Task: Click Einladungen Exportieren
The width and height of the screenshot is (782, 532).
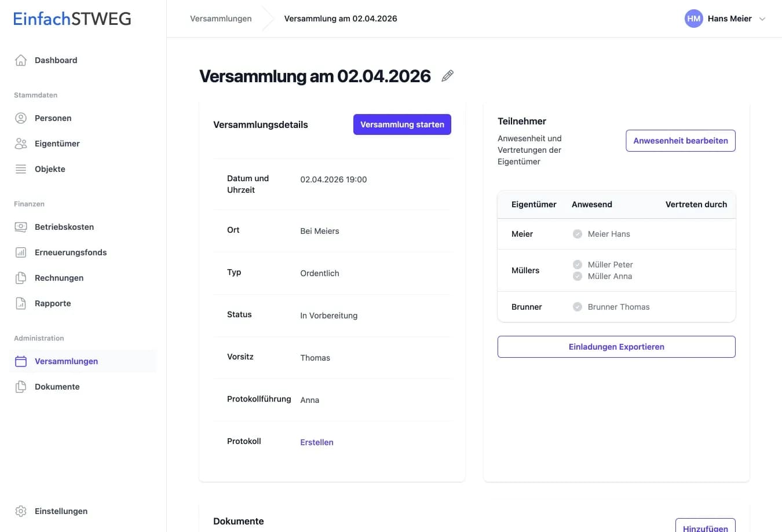Action: pos(616,346)
